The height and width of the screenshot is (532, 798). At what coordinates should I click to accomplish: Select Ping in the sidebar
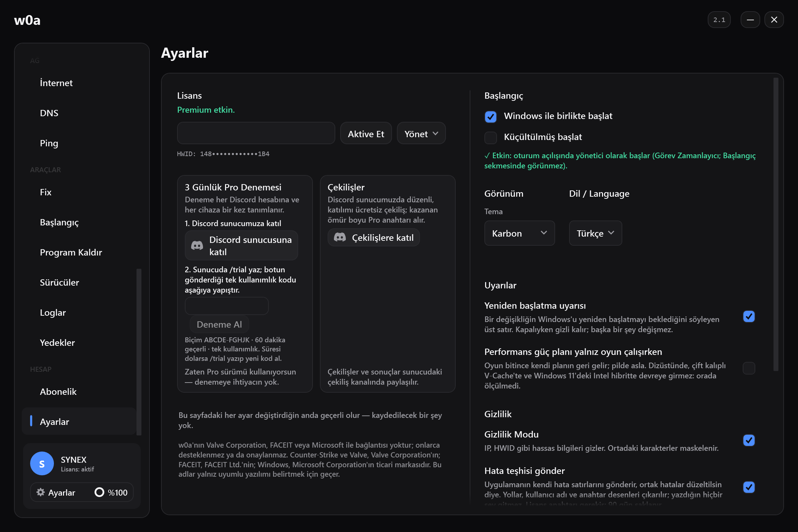(x=79, y=143)
